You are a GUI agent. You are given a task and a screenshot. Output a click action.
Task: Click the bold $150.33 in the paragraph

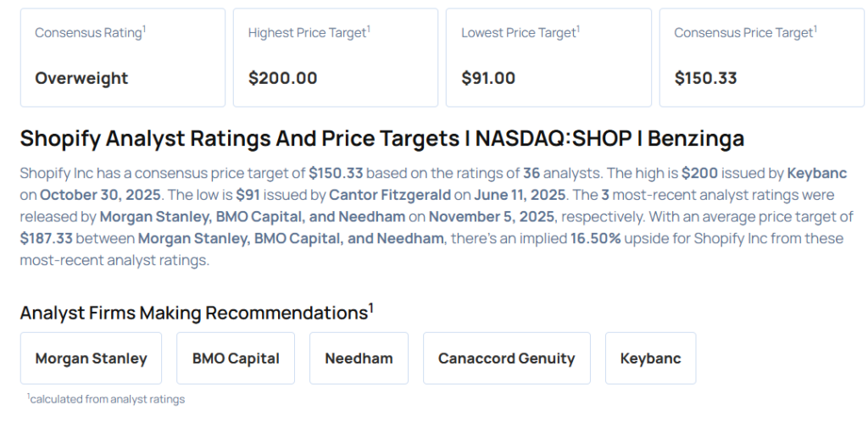(x=336, y=173)
